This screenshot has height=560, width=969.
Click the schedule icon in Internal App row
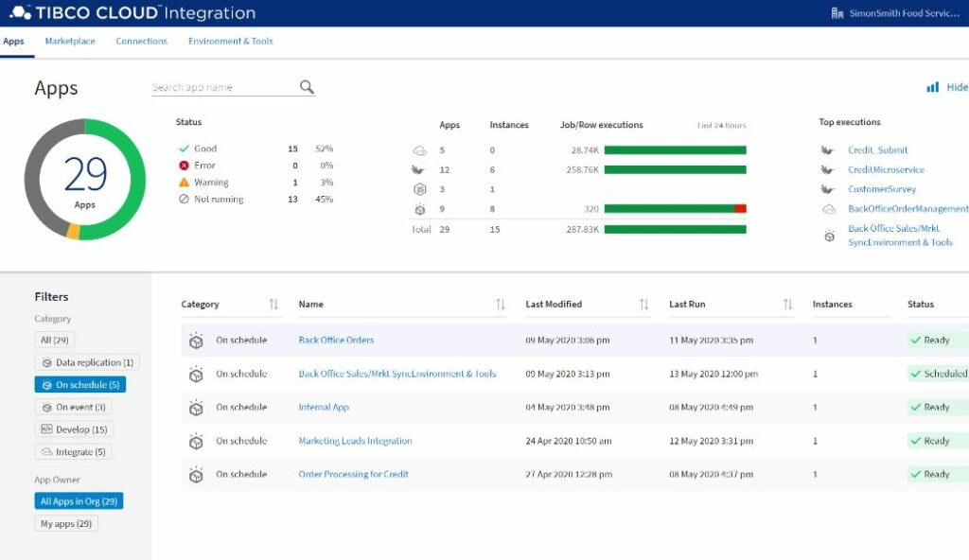pos(196,408)
